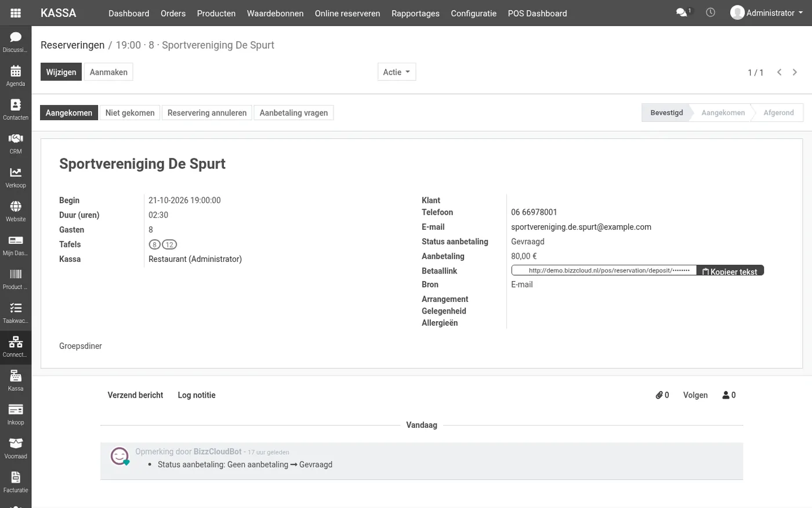Click the Betaallink URL field
The height and width of the screenshot is (508, 812).
(603, 271)
